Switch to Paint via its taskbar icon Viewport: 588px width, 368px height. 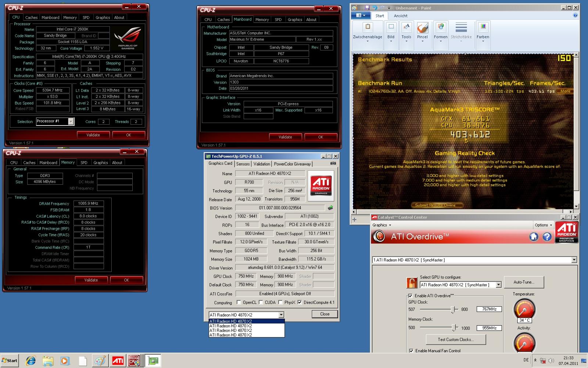[x=100, y=361]
